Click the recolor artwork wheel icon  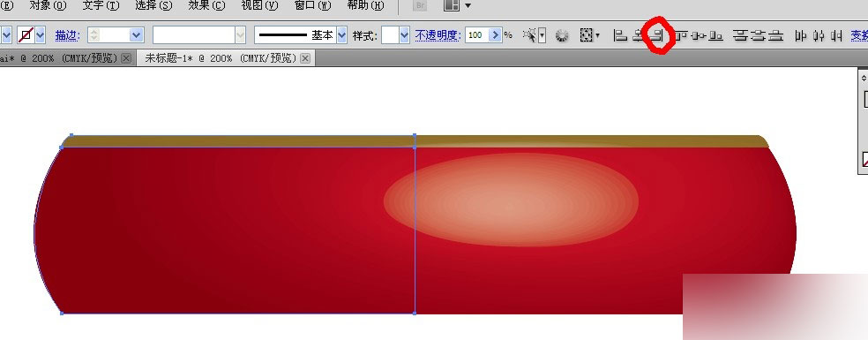point(562,36)
